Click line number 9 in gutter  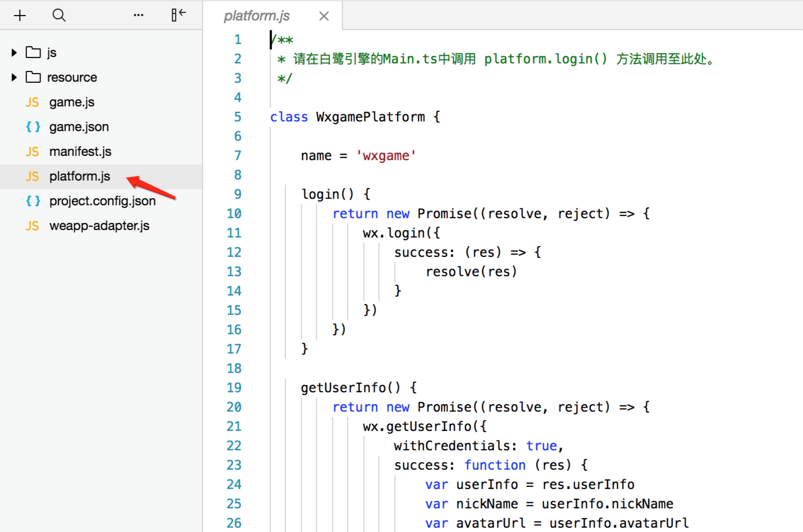click(x=238, y=194)
